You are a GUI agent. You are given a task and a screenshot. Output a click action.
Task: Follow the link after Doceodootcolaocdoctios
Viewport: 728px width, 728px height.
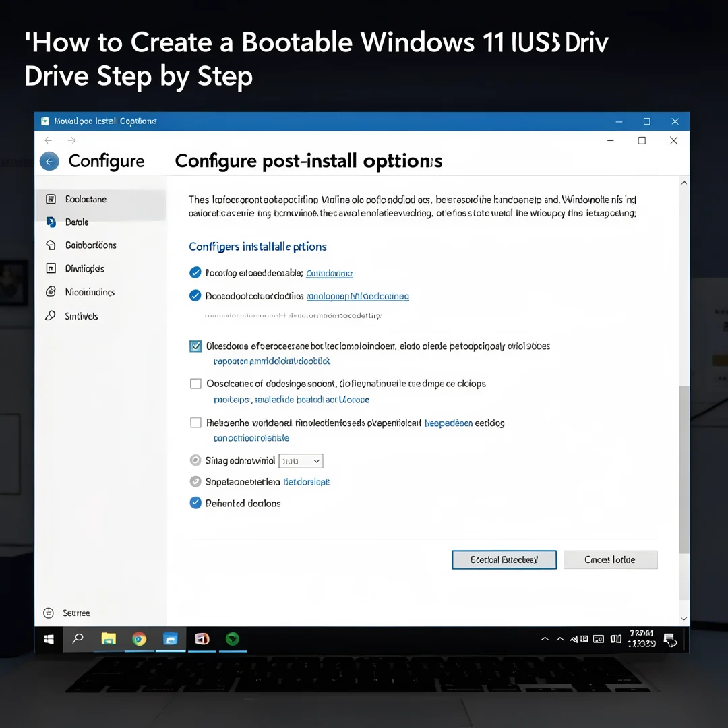(358, 296)
